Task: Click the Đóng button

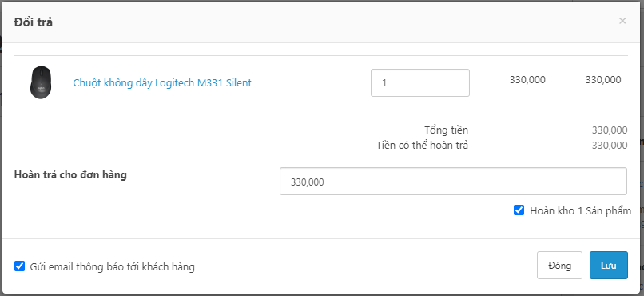Action: point(559,265)
